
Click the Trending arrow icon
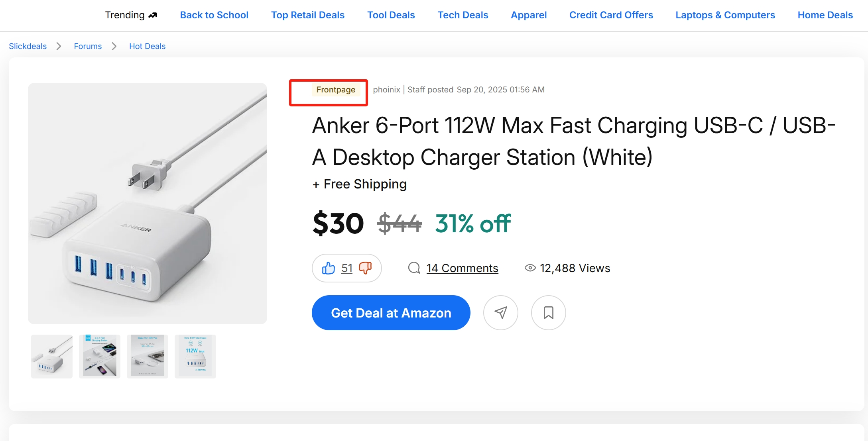click(x=153, y=15)
